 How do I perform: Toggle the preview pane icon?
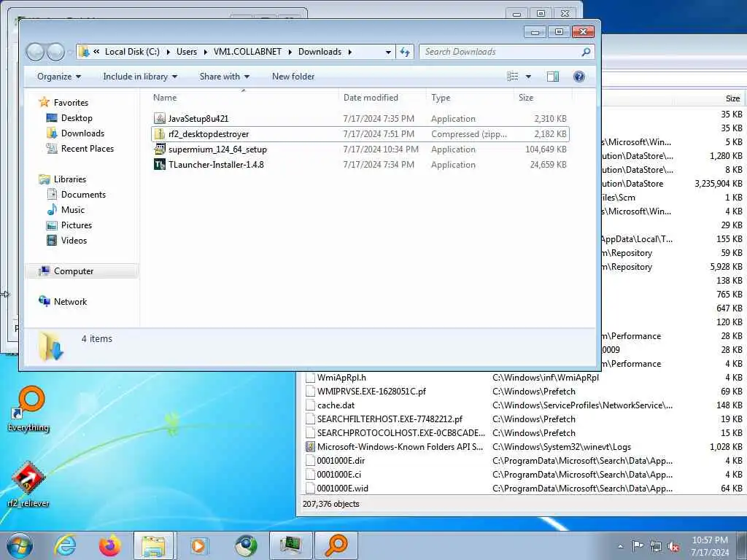[x=553, y=77]
